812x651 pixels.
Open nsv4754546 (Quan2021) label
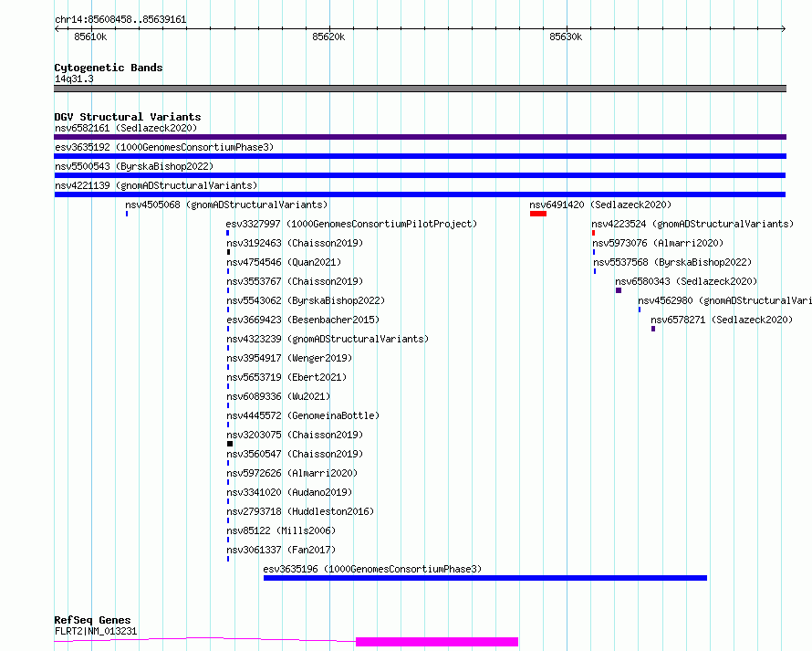pyautogui.click(x=284, y=262)
